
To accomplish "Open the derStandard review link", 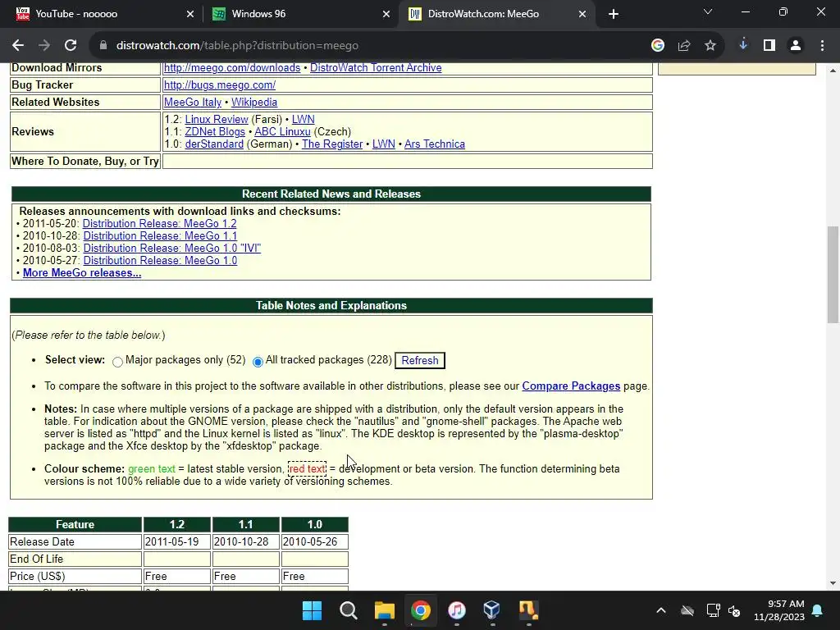I will tap(214, 144).
